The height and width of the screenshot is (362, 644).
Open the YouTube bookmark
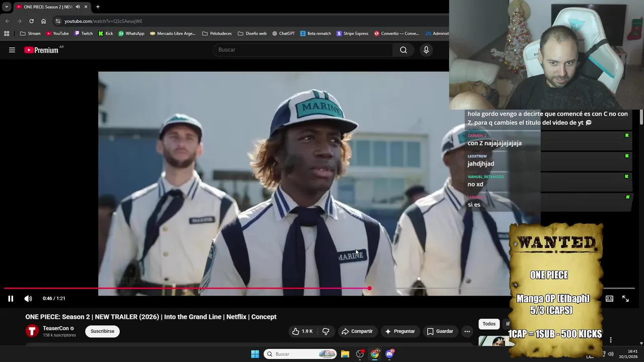(57, 34)
